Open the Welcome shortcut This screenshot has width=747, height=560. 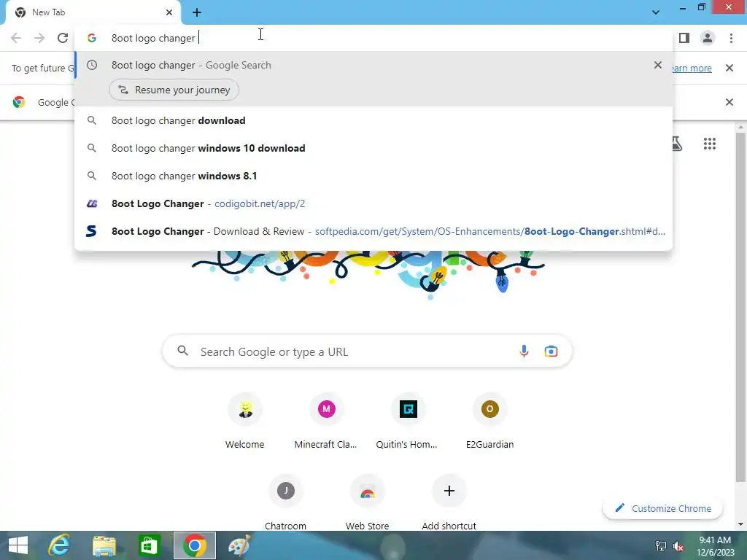point(245,421)
